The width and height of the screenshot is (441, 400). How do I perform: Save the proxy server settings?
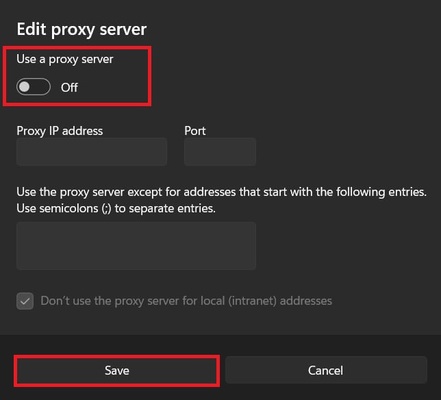pyautogui.click(x=117, y=371)
